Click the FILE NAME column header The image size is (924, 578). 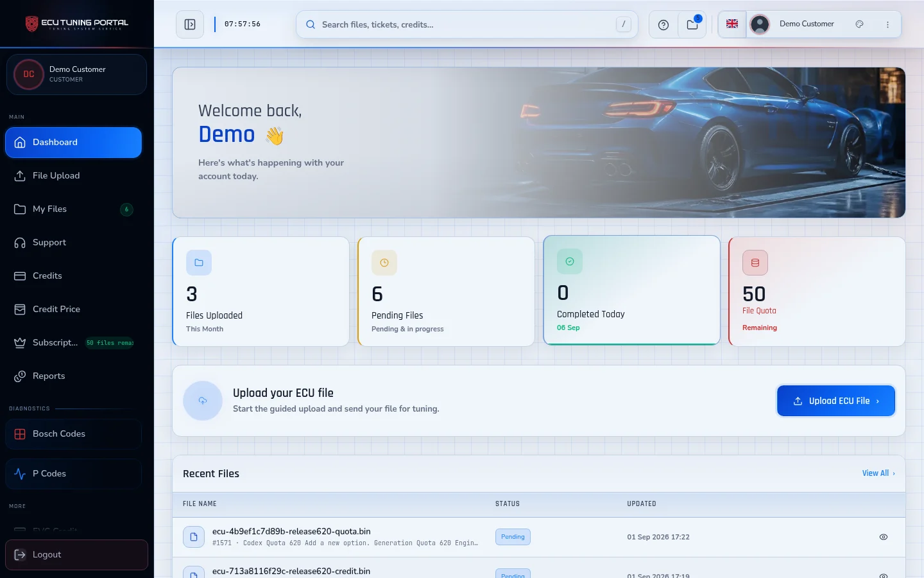(x=200, y=504)
